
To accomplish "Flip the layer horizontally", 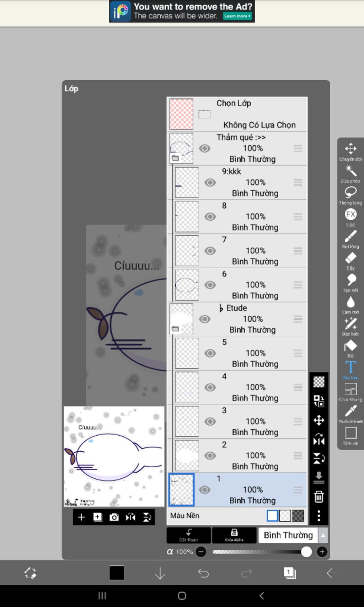I will 319,440.
